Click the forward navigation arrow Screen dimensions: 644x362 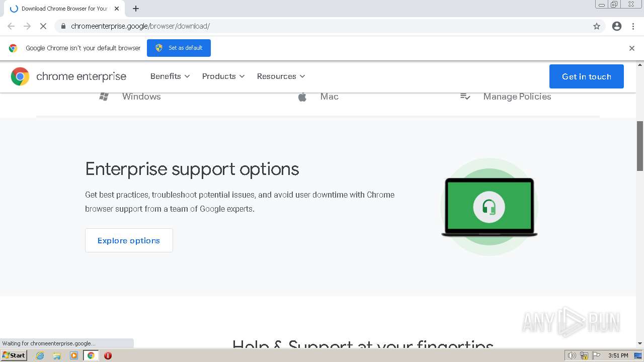tap(27, 26)
